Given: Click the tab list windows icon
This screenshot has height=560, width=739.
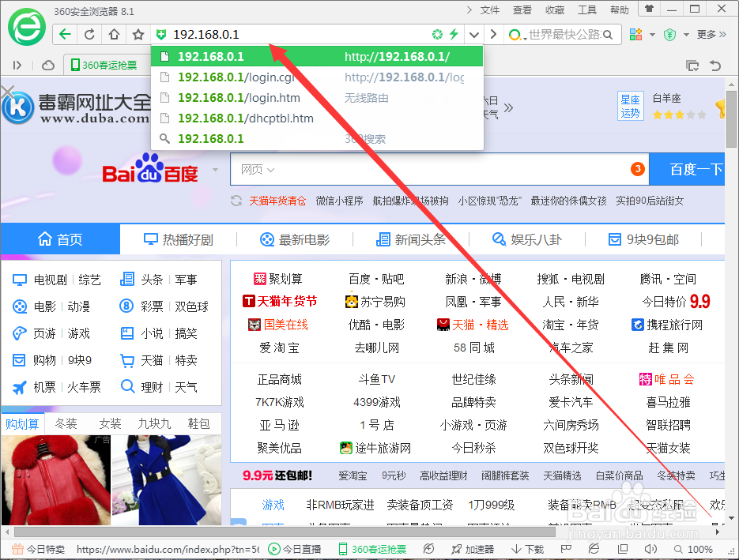Looking at the screenshot, I should [x=692, y=66].
